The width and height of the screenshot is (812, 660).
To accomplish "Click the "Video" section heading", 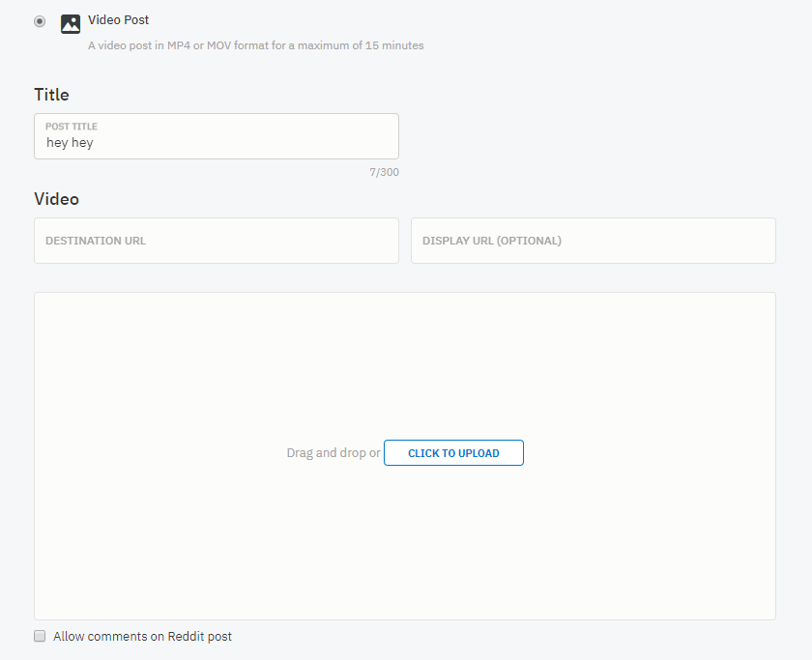I will 56,199.
